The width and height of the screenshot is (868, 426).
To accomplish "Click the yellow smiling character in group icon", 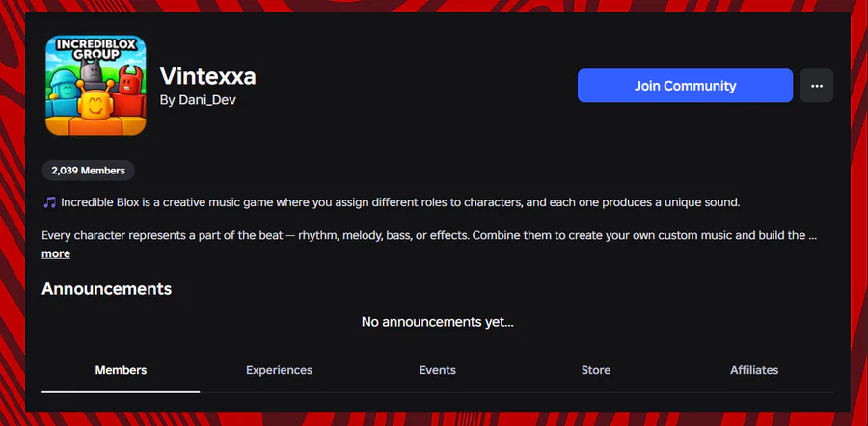I will [x=94, y=104].
